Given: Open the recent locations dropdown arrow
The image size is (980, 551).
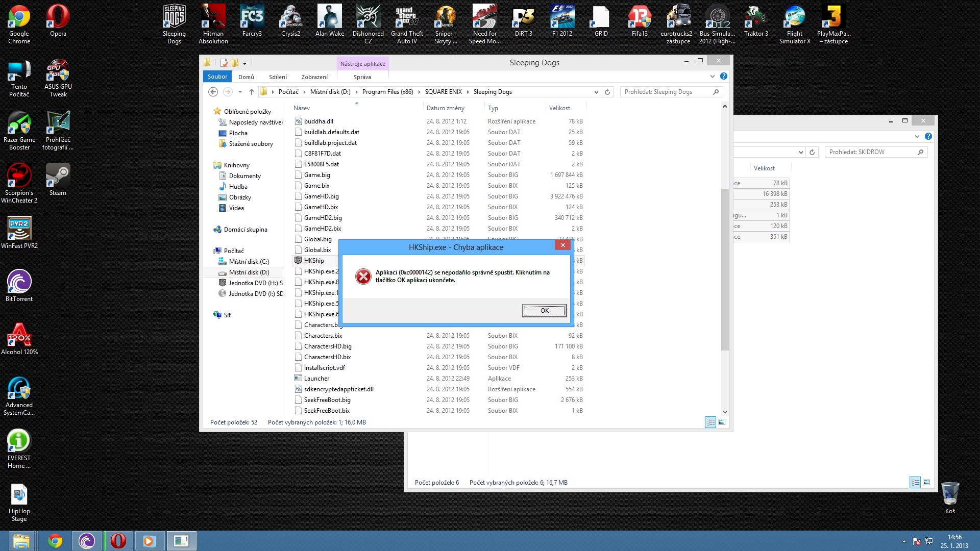Looking at the screenshot, I should [240, 92].
